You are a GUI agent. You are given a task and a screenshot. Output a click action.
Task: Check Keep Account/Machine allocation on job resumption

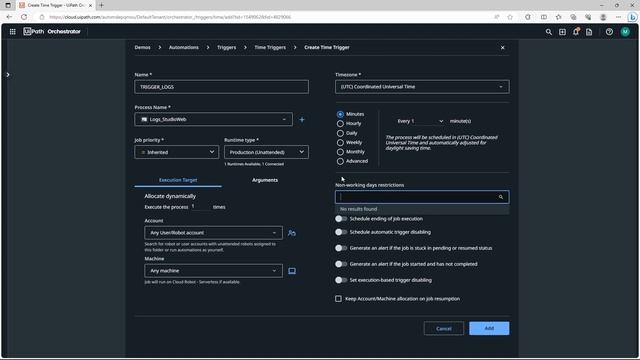point(338,299)
